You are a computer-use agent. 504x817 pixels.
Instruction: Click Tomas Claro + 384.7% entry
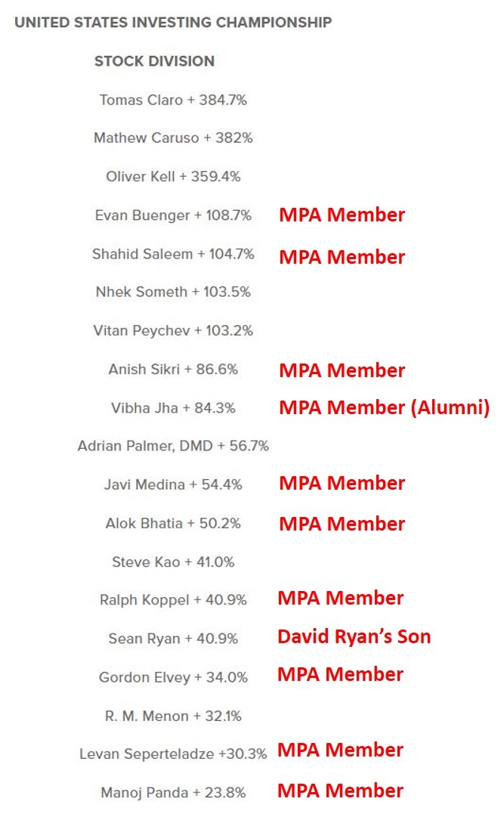(173, 100)
